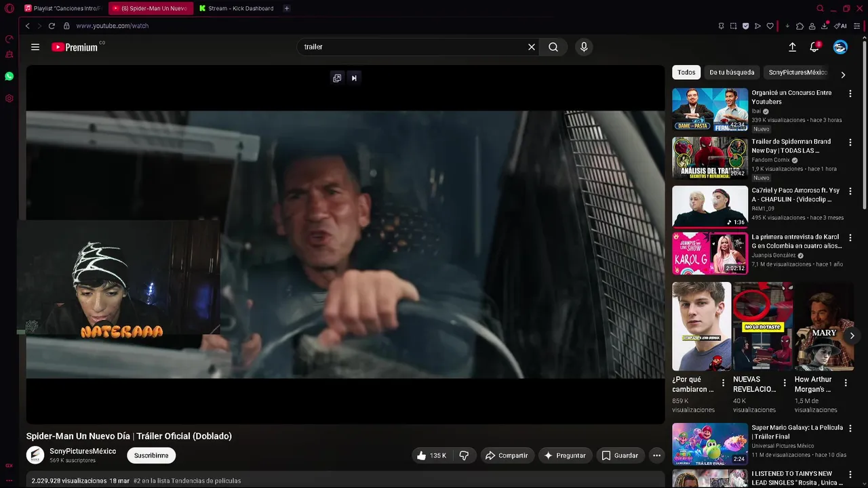Viewport: 868px width, 488px height.
Task: Open YouTube notifications bell
Action: [x=814, y=47]
